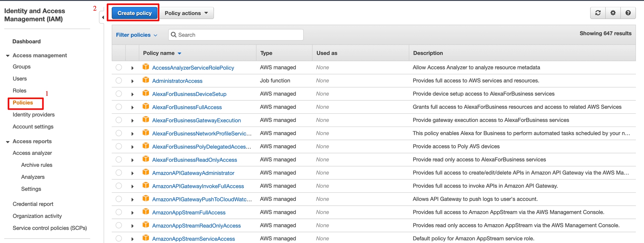Collapse the Access management section

7,56
